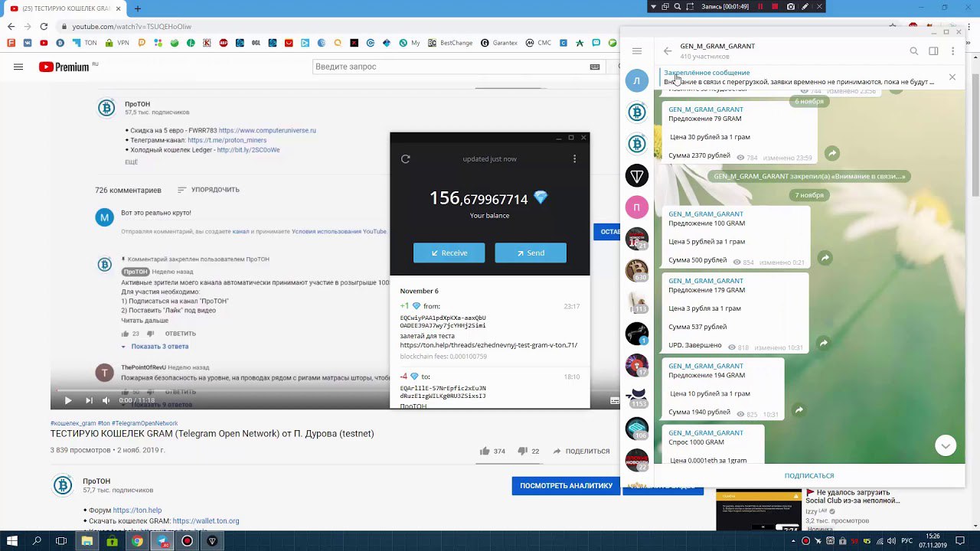
Task: Go to YouTube Premium home logo
Action: point(64,67)
